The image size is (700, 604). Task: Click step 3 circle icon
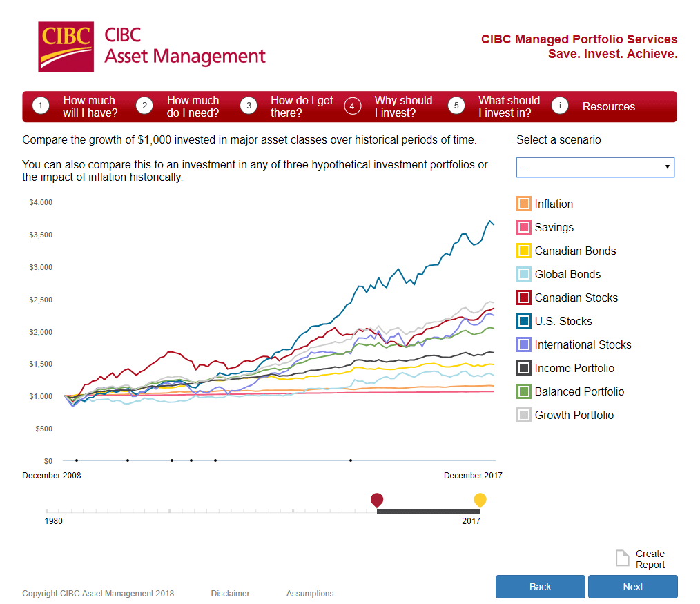249,106
